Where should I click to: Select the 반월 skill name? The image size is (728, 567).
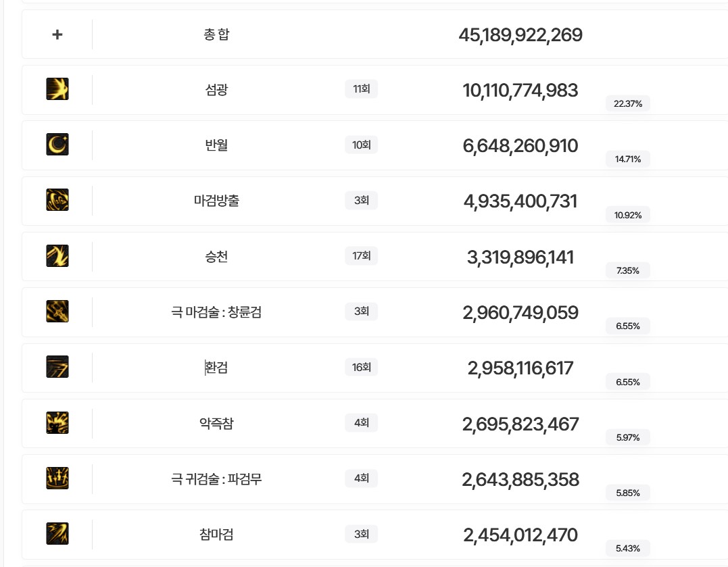click(x=216, y=145)
